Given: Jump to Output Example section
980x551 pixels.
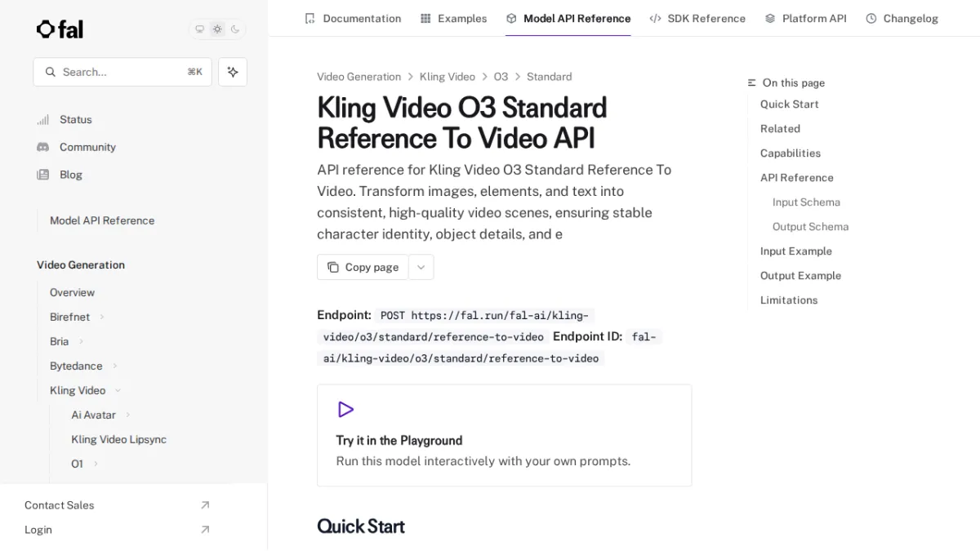Looking at the screenshot, I should pyautogui.click(x=800, y=276).
